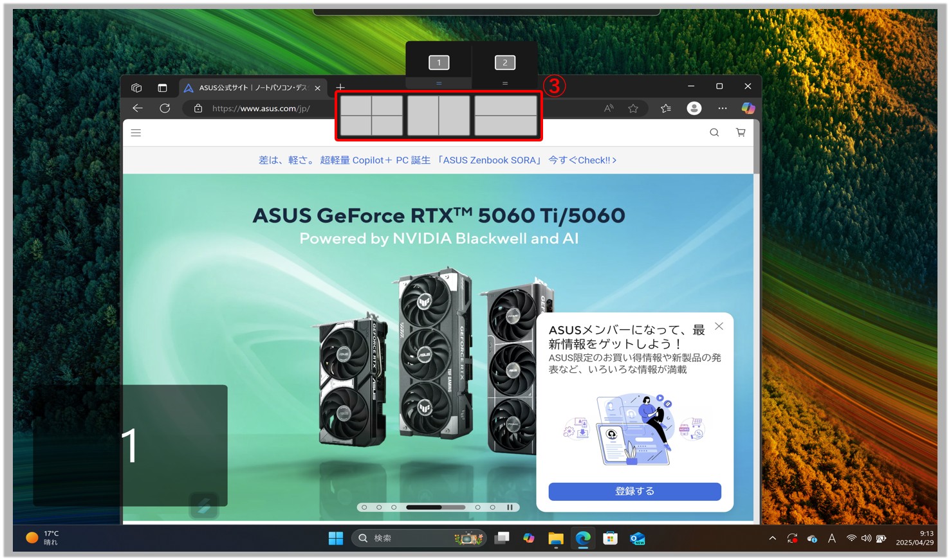Screen dimensions: 951x560
Task: Click the 登録する button
Action: pyautogui.click(x=634, y=491)
